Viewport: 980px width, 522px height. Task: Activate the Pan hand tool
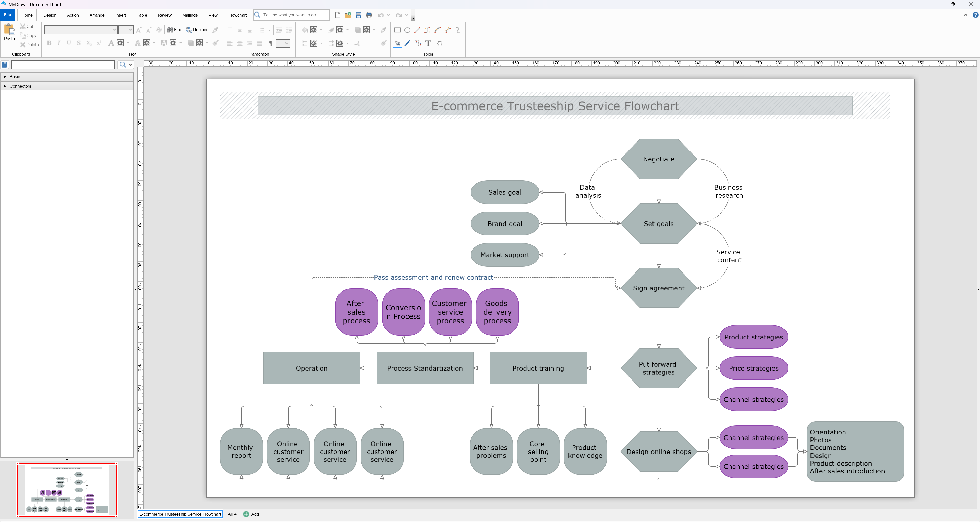pos(440,43)
